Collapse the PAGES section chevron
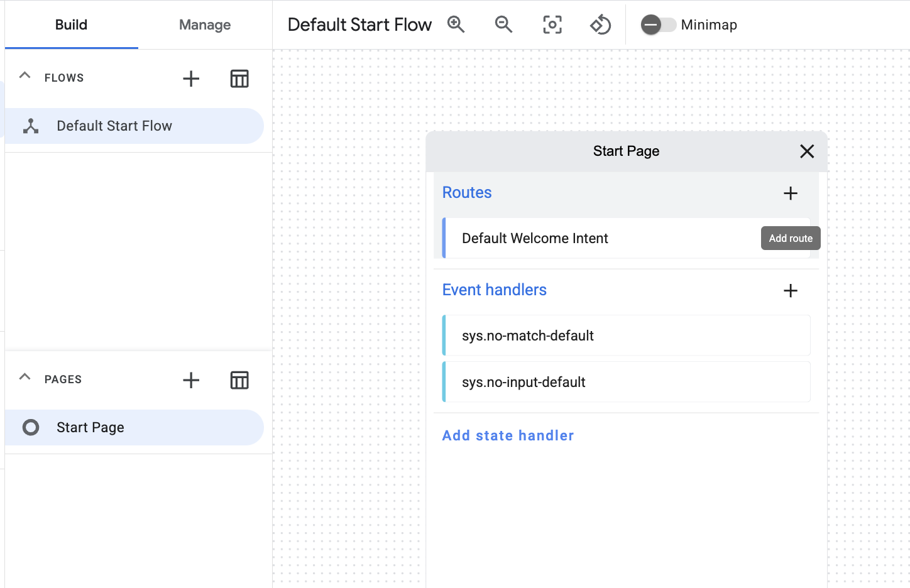Viewport: 910px width, 588px height. pyautogui.click(x=25, y=378)
